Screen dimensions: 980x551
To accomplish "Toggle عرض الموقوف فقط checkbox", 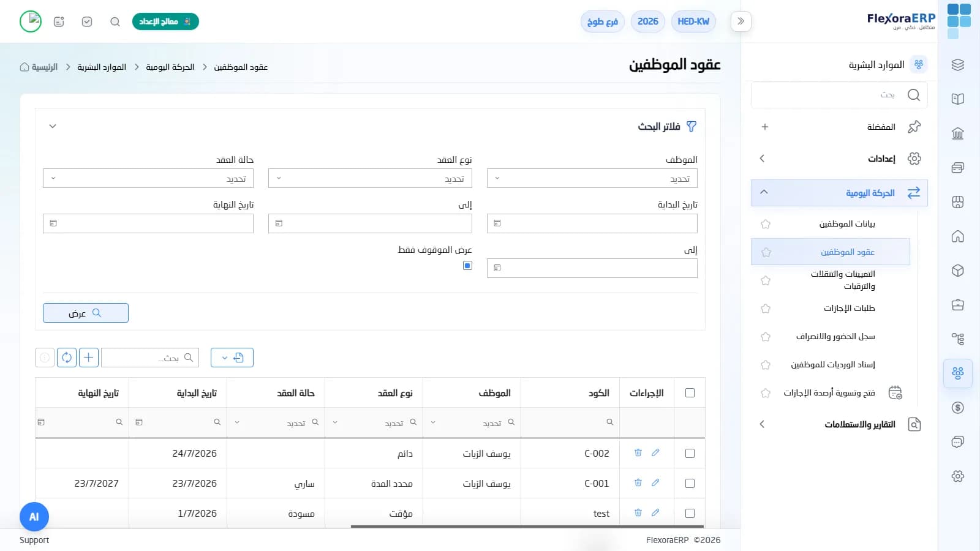I will [468, 266].
